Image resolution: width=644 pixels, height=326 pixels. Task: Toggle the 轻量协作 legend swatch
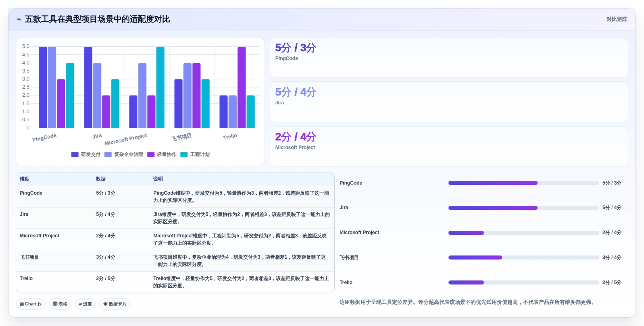pyautogui.click(x=151, y=155)
